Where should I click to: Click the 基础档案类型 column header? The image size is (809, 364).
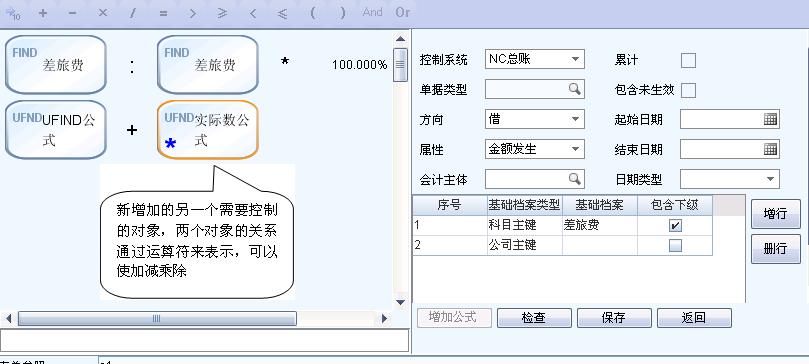pos(525,205)
